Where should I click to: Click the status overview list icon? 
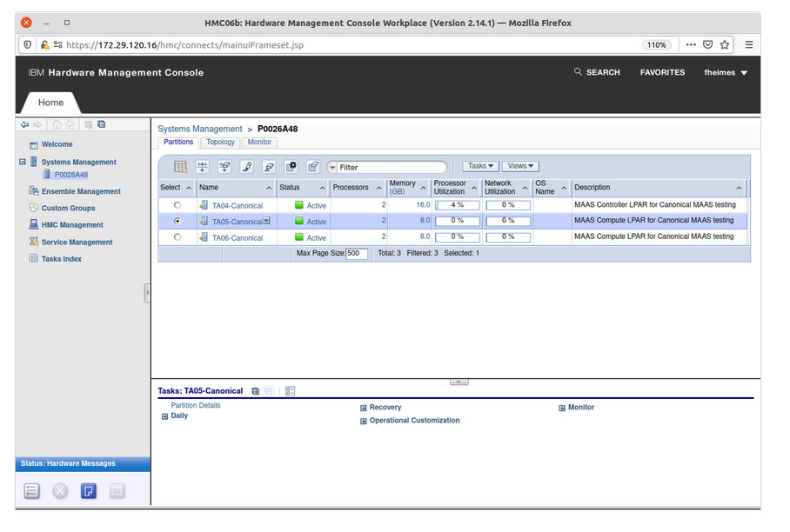tap(31, 491)
